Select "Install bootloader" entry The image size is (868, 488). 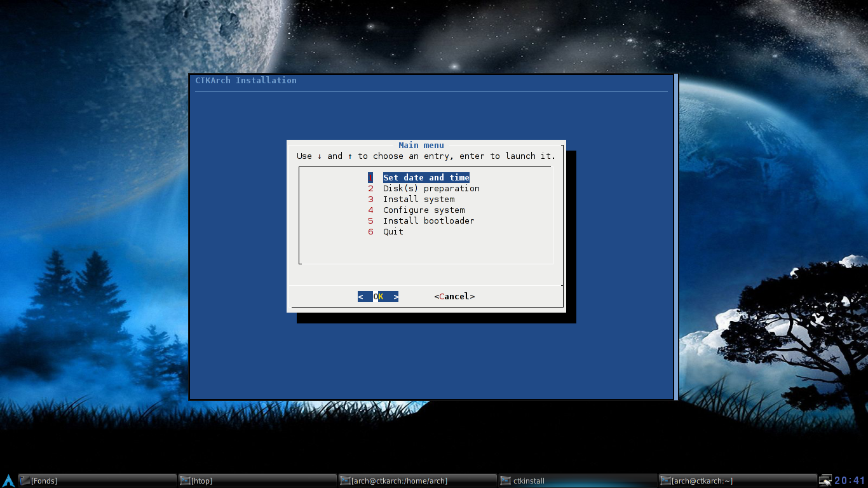click(x=428, y=221)
